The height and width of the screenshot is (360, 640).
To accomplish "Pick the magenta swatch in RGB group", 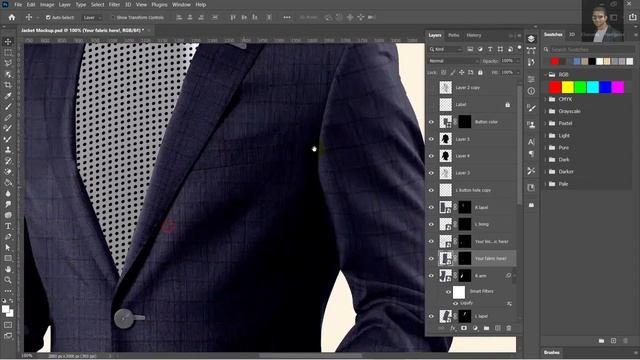I will 618,87.
